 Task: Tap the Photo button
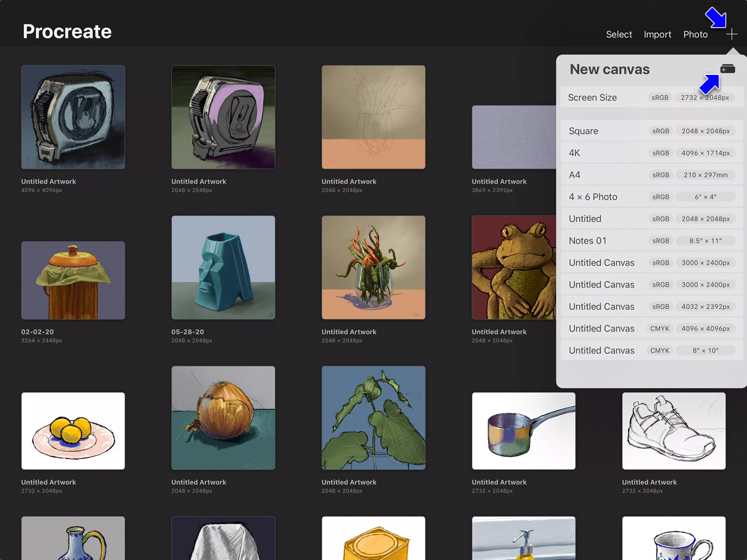click(695, 34)
